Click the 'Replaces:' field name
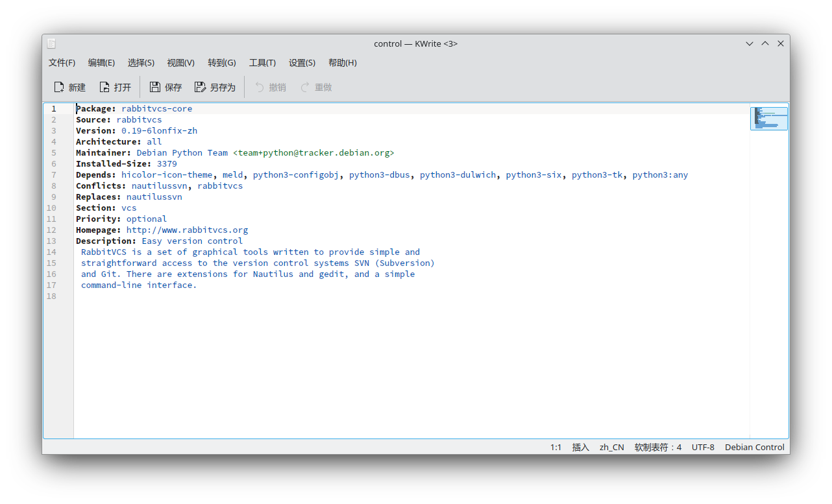 [99, 197]
